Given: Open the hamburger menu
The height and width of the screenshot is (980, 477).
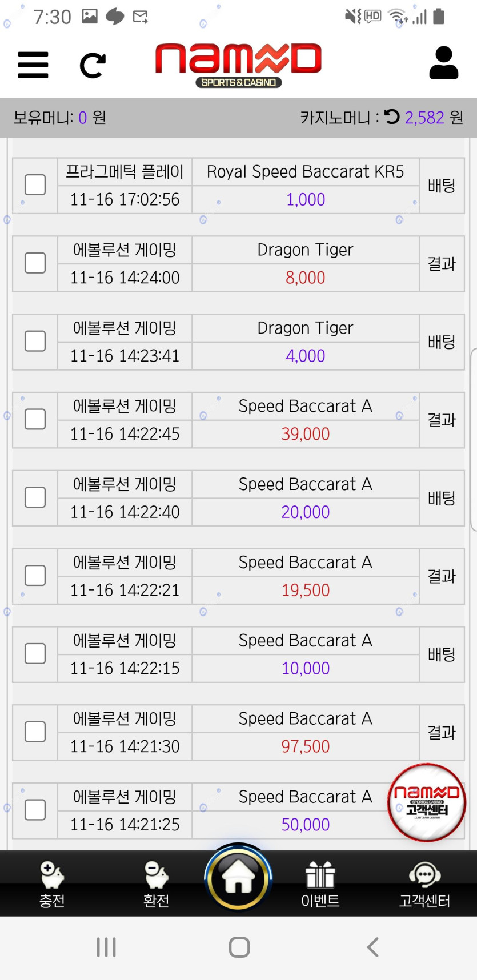Looking at the screenshot, I should (33, 65).
